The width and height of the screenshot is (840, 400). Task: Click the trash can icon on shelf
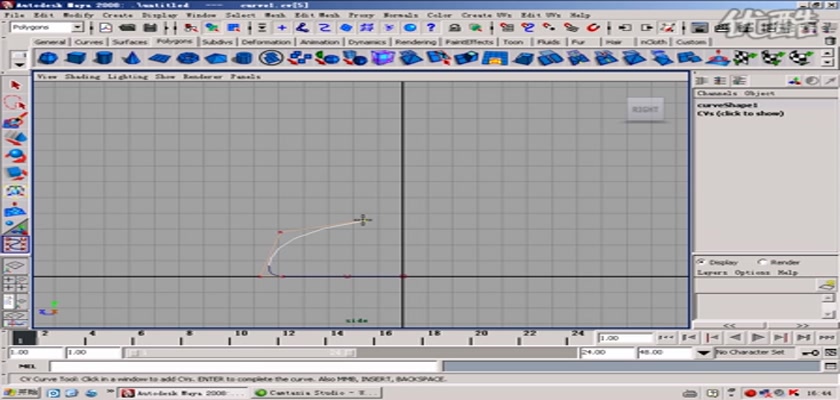829,41
